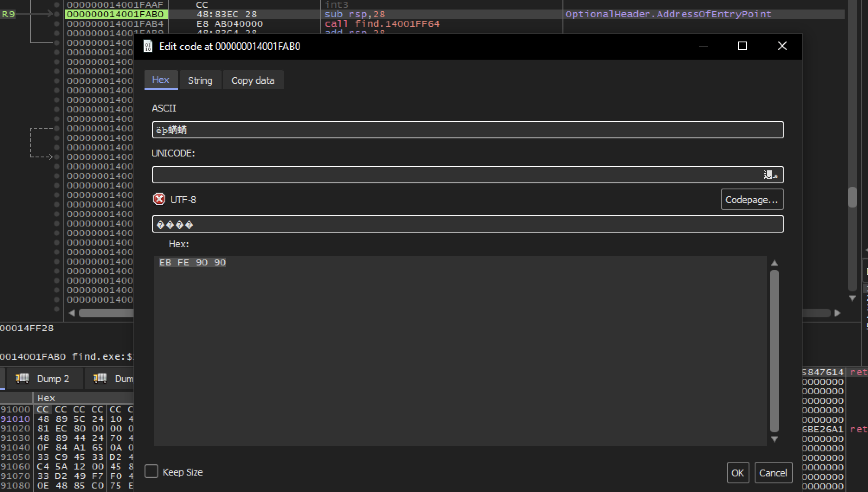Select address 000000014001FAB0 in disassembly
Screen dimensions: 868x492
pos(115,14)
